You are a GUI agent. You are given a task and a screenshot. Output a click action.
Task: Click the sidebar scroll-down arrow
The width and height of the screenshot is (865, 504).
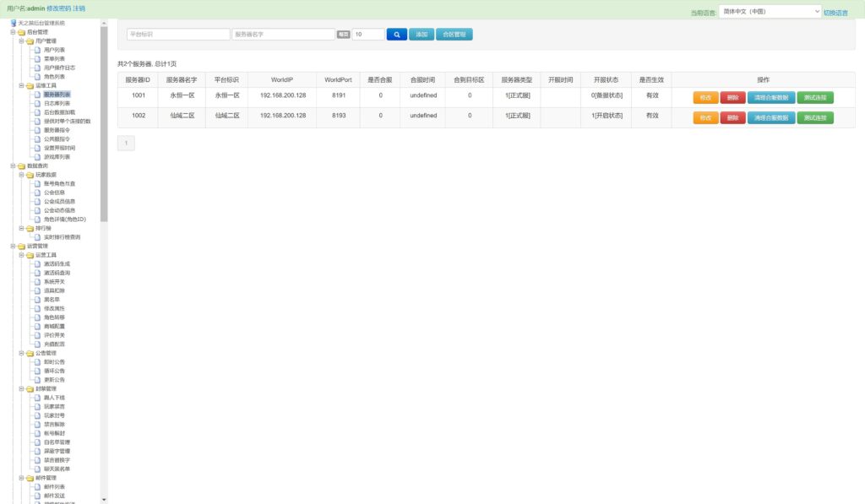pyautogui.click(x=104, y=499)
